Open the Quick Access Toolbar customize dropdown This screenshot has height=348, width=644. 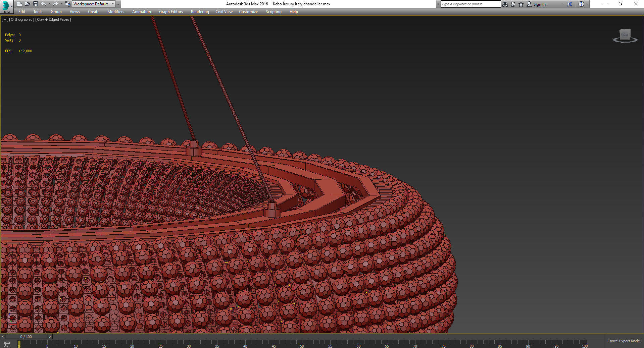coord(118,4)
